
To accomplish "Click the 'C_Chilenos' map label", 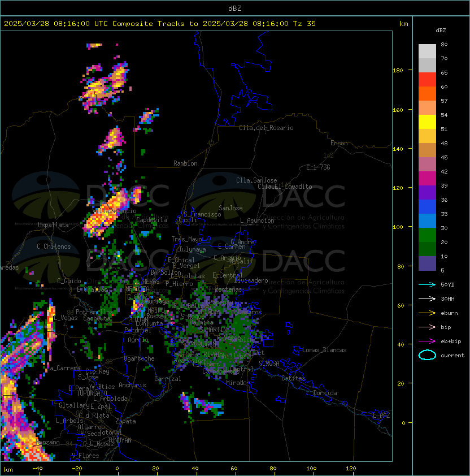I will coord(54,246).
